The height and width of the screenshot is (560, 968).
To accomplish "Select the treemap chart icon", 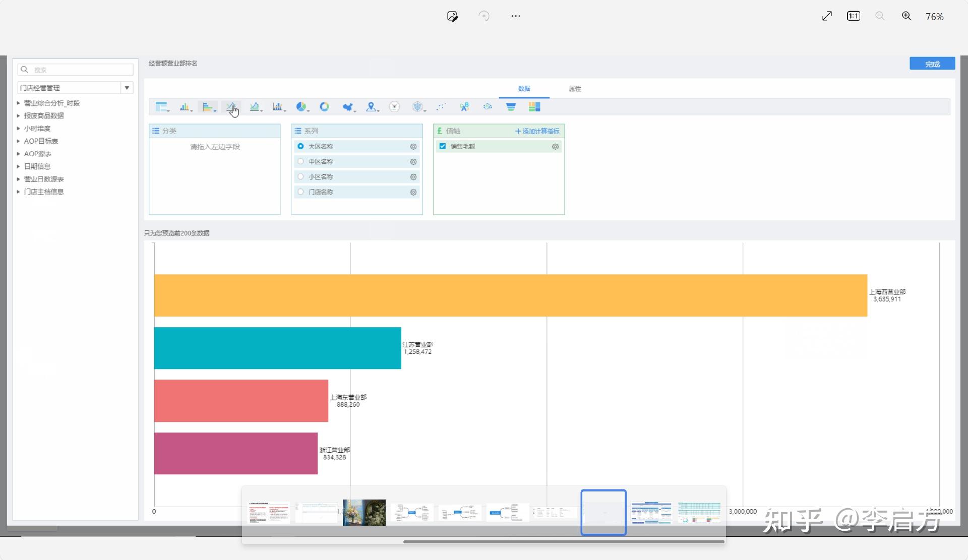I will point(534,107).
